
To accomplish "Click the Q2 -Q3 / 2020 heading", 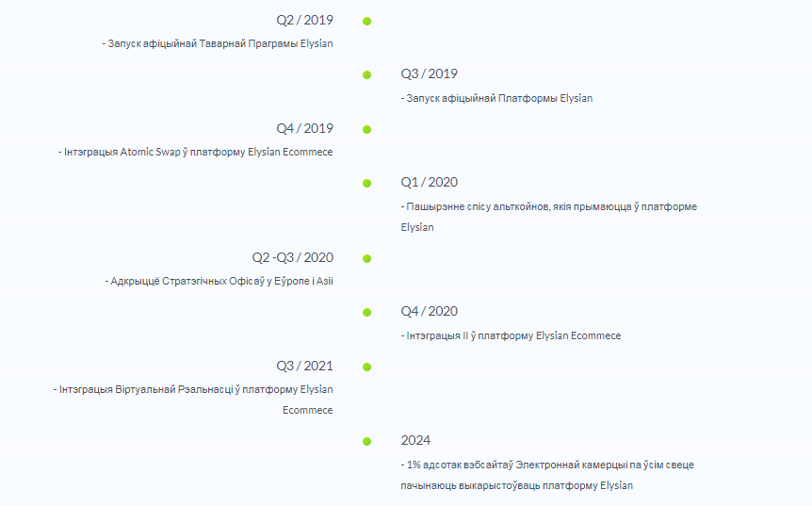I will point(293,257).
